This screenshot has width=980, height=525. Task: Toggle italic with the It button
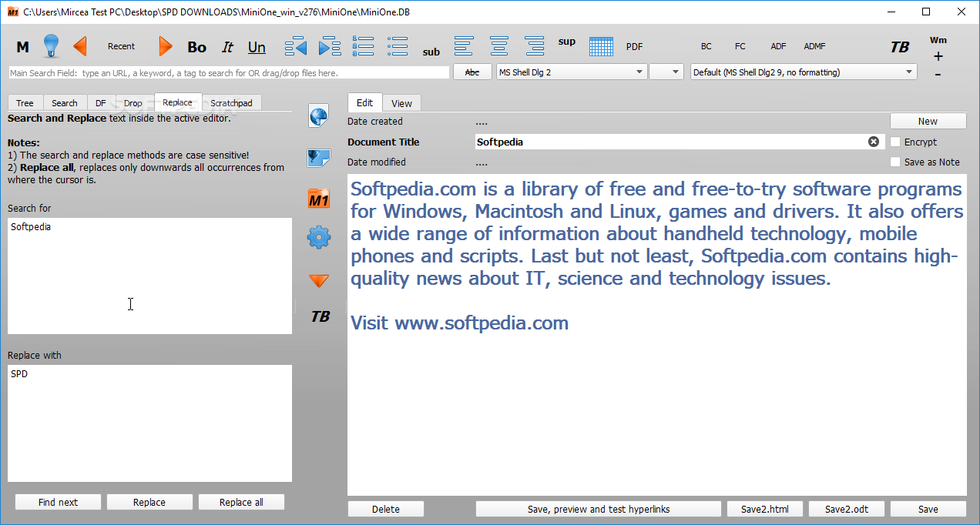click(x=227, y=47)
